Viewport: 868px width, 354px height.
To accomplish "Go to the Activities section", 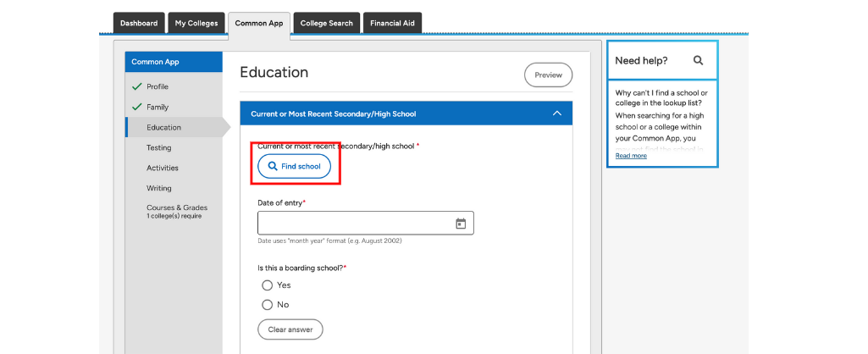I will click(163, 168).
